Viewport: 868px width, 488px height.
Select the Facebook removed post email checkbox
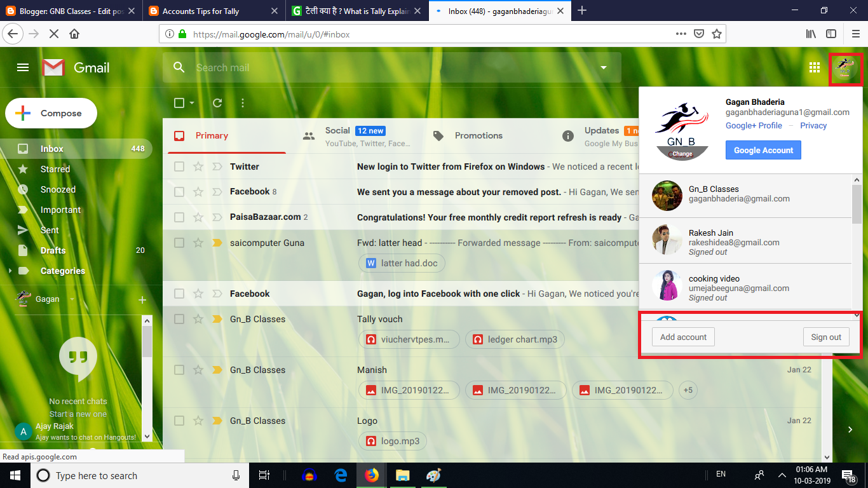click(179, 192)
